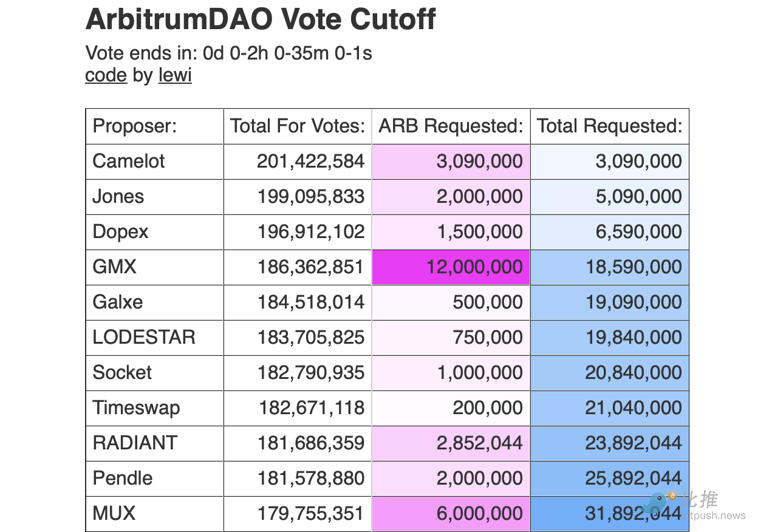
Task: Click the 'Vote ends in' countdown text
Action: (x=228, y=53)
